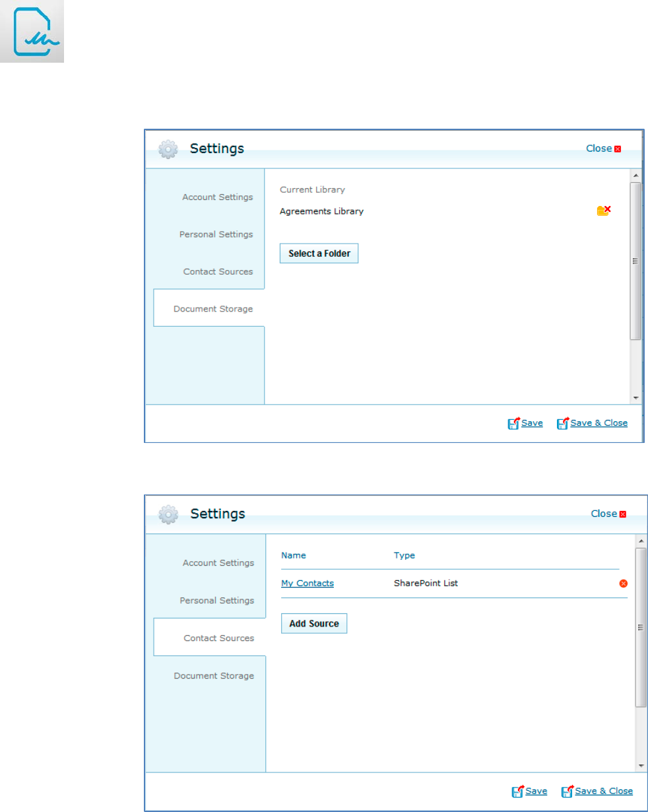Click the Current Library label
Image resolution: width=648 pixels, height=812 pixels.
pyautogui.click(x=312, y=190)
